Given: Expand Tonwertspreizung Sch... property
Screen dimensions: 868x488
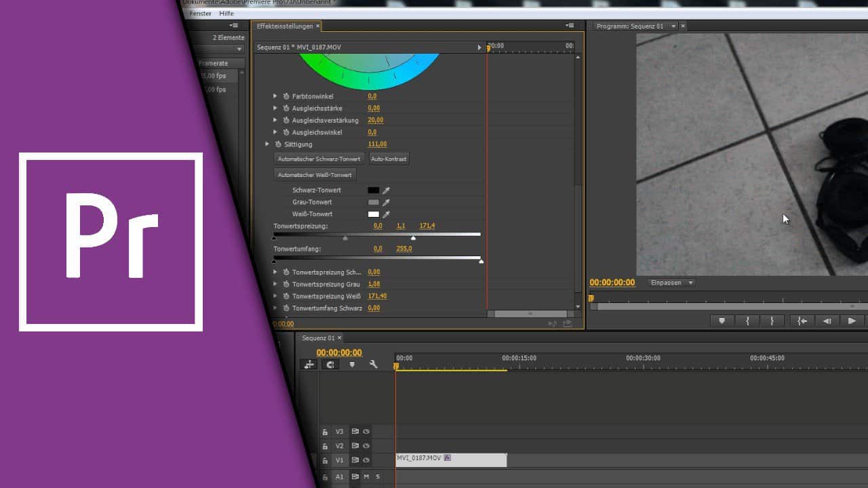Looking at the screenshot, I should coord(275,272).
